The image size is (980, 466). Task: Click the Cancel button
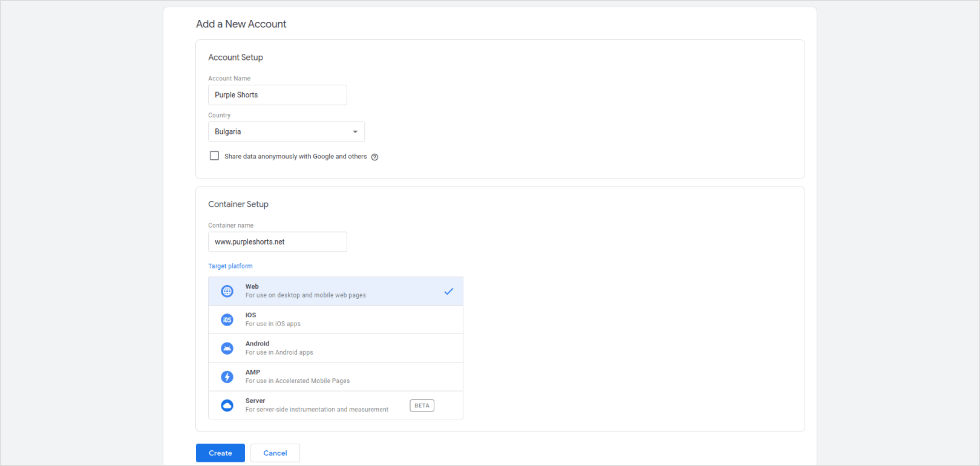point(275,453)
